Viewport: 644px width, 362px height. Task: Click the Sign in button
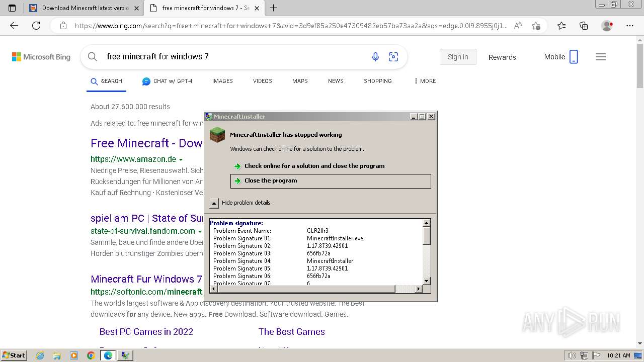coord(458,57)
